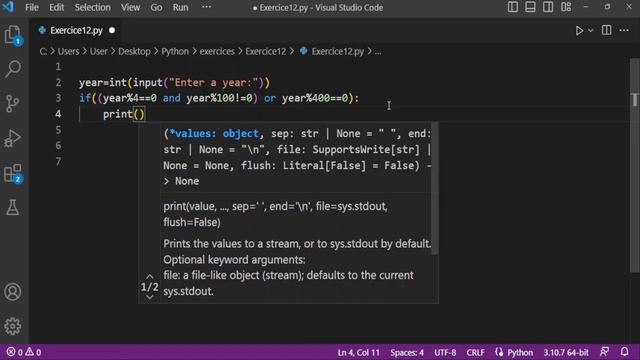Image resolution: width=640 pixels, height=360 pixels.
Task: Open editor More Actions ellipsis
Action: (x=624, y=30)
